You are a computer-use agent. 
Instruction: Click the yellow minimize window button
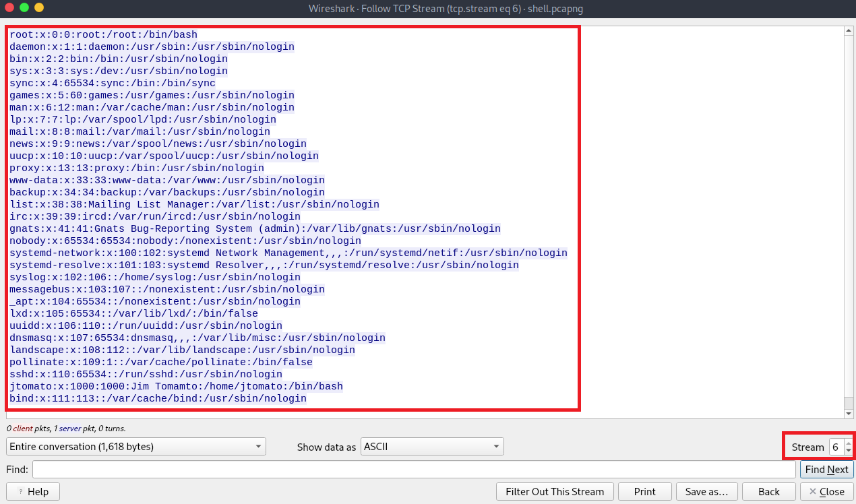(x=38, y=7)
